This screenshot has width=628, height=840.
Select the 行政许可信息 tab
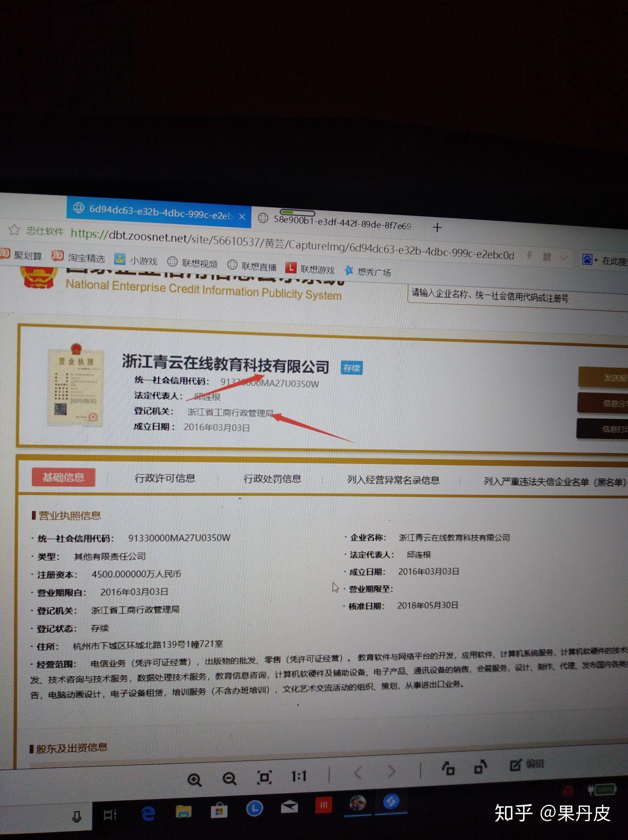click(165, 478)
